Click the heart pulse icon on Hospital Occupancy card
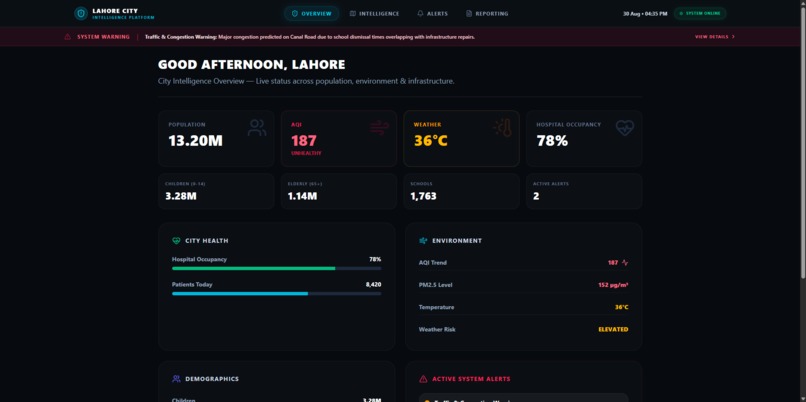This screenshot has width=806, height=402. pos(625,128)
